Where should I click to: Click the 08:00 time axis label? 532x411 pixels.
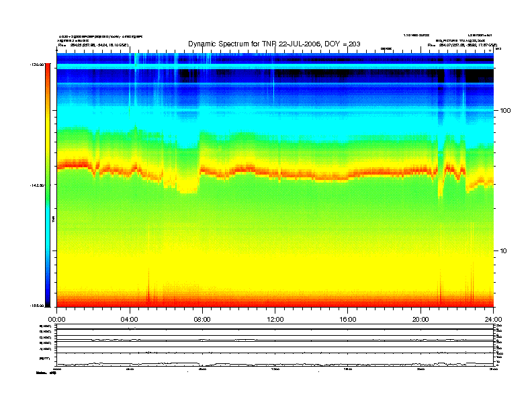[202, 319]
